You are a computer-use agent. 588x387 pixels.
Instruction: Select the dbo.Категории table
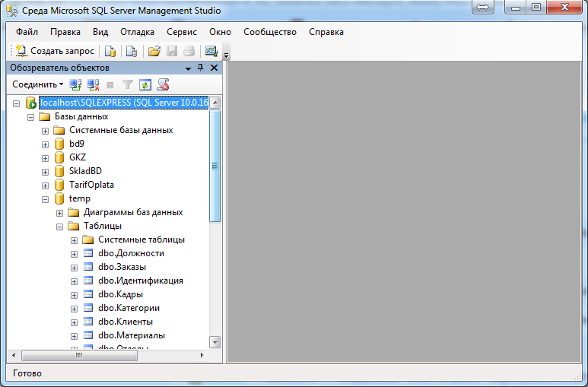[129, 308]
